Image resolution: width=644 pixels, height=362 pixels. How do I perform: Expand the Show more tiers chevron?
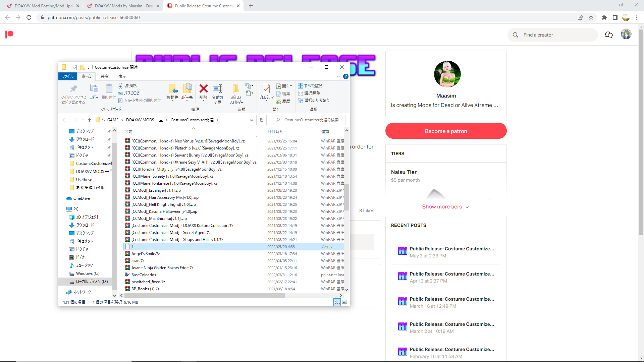point(467,207)
